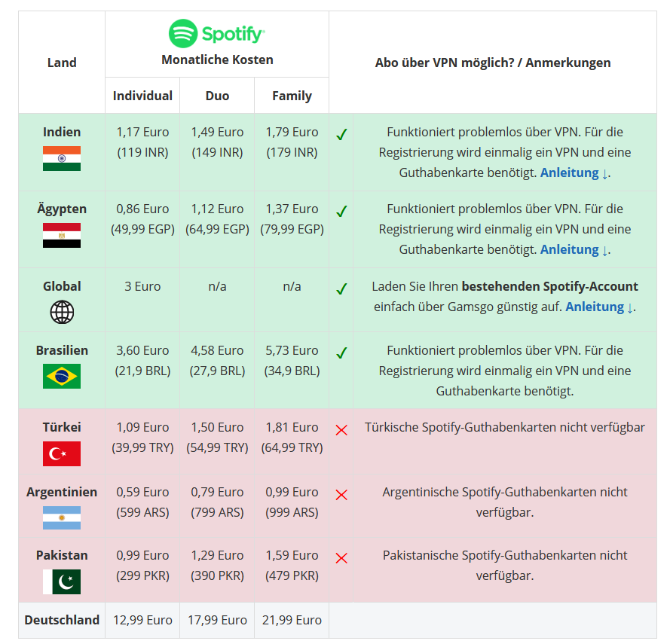The image size is (670, 644).
Task: Select the Individual column header
Action: point(142,96)
